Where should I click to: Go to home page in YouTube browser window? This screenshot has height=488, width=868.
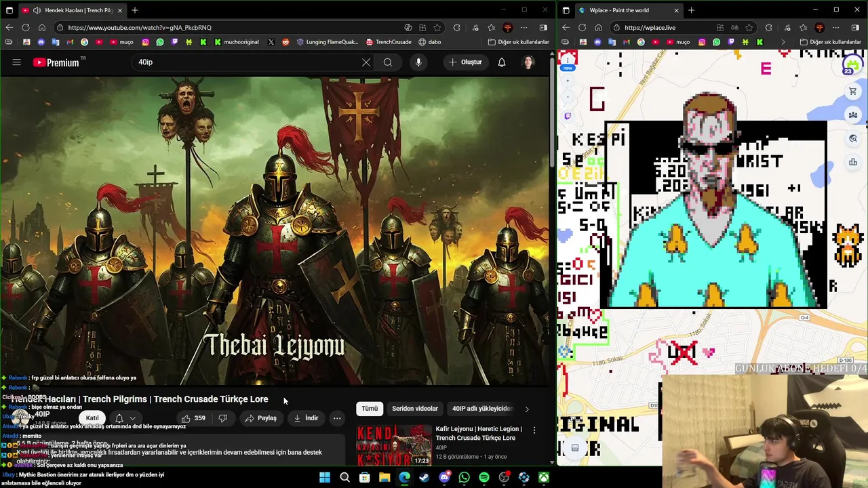coord(41,28)
